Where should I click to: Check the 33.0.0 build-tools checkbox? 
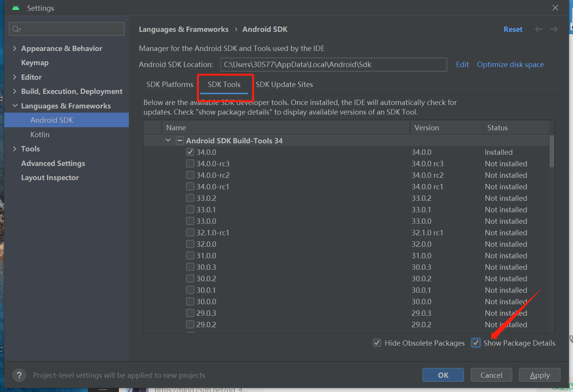pos(190,221)
